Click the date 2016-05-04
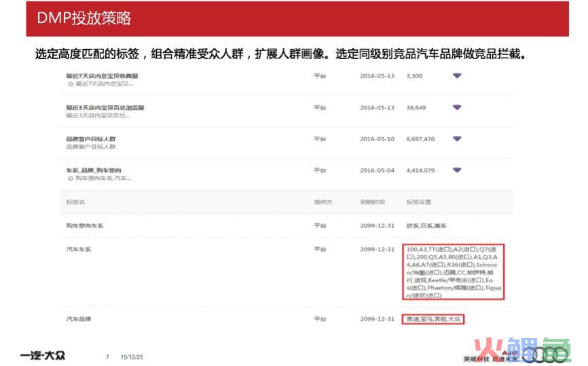Viewport: 588px width, 366px height. [x=377, y=170]
